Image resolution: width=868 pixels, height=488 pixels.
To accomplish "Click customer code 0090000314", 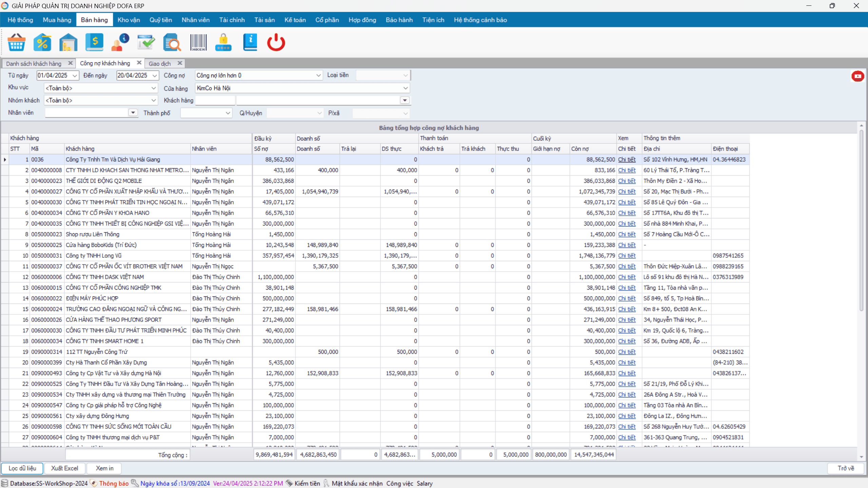I will tap(47, 352).
